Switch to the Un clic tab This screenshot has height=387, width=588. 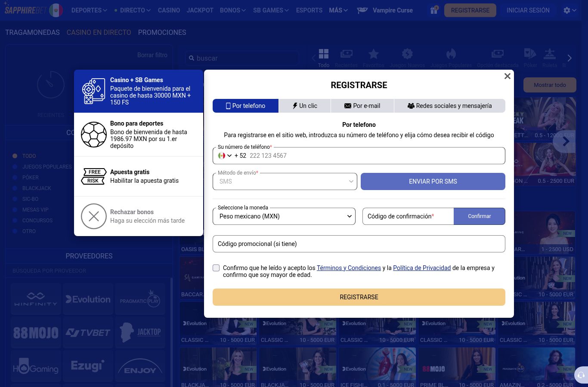pyautogui.click(x=305, y=106)
